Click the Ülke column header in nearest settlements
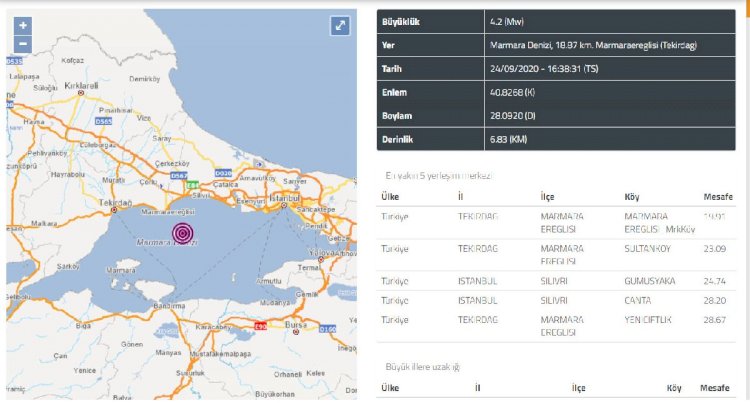This screenshot has width=750, height=403. (x=390, y=196)
